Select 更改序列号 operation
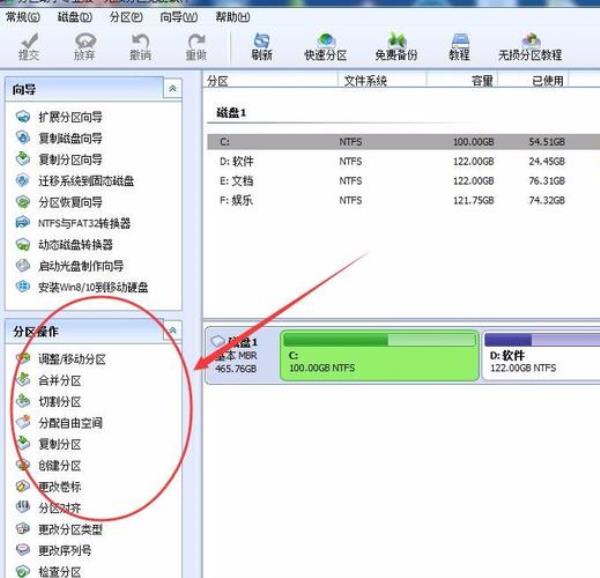 (x=54, y=550)
